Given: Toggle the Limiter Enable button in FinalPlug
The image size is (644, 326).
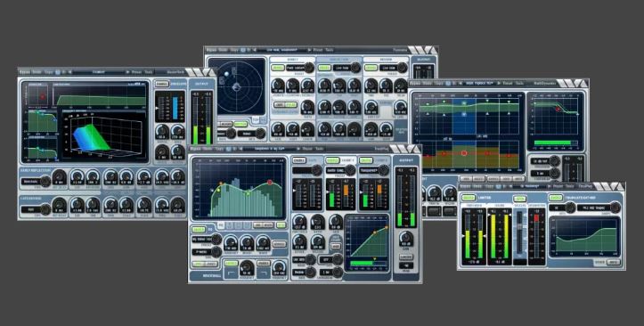Looking at the screenshot, I should 469,198.
